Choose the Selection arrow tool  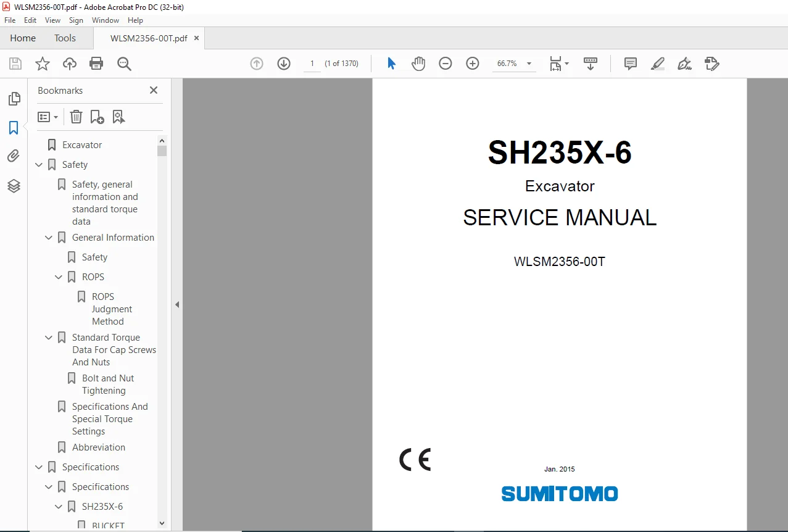(x=391, y=64)
